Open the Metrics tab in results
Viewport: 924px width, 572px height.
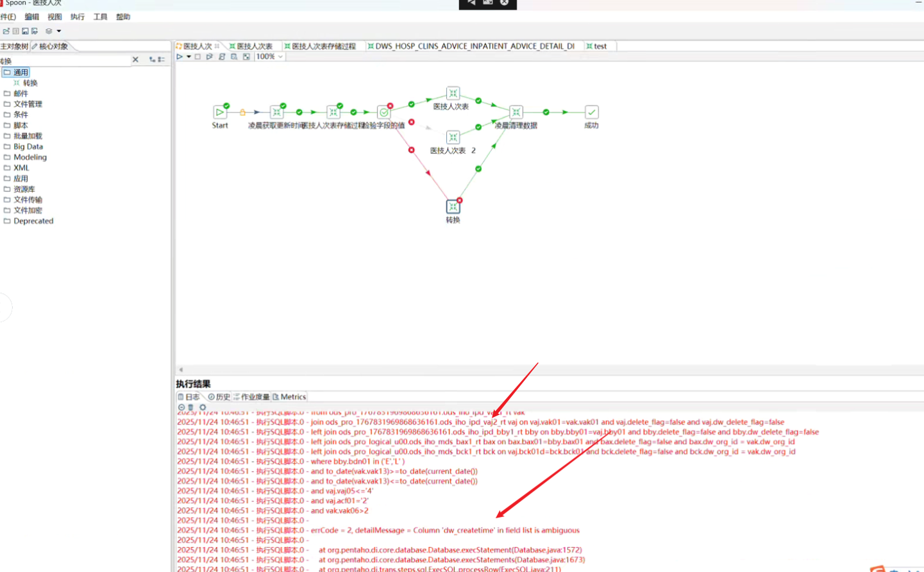click(x=289, y=397)
